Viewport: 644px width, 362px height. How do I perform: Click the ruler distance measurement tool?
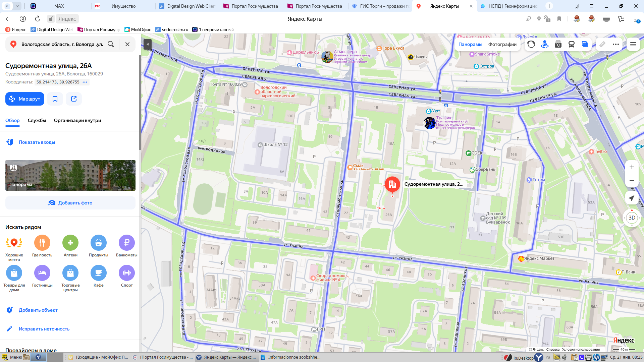(602, 44)
